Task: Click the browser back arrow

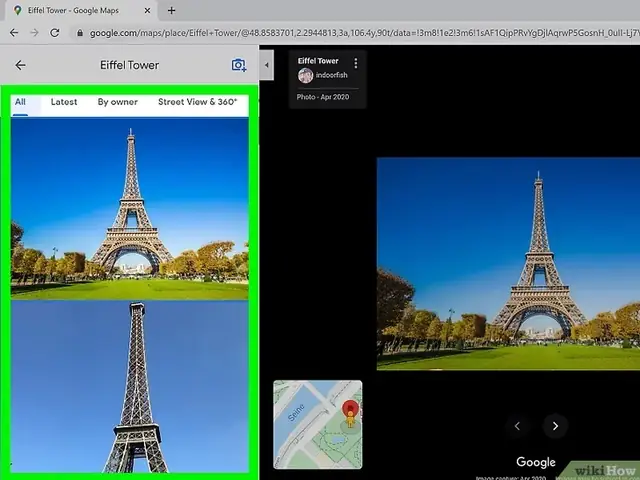Action: [x=14, y=33]
